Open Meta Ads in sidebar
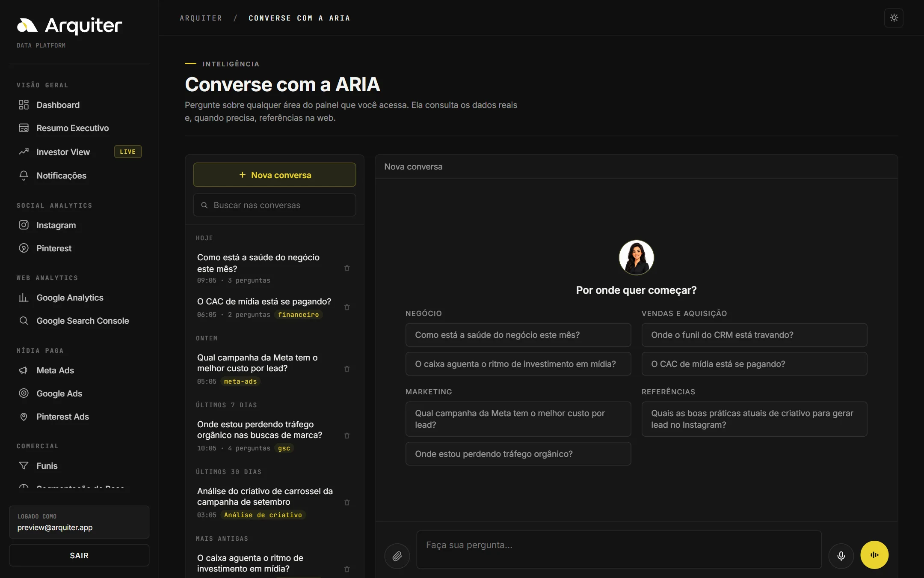 (79, 370)
